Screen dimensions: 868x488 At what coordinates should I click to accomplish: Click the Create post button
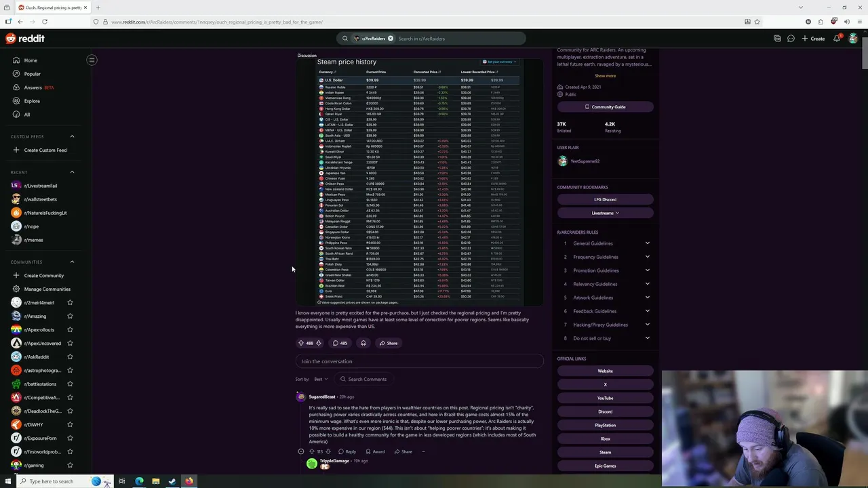813,39
